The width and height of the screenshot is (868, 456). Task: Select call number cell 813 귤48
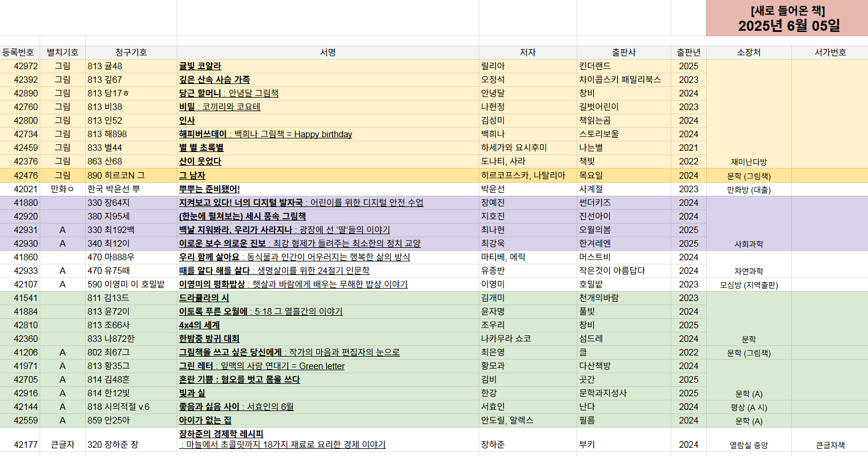coord(131,66)
